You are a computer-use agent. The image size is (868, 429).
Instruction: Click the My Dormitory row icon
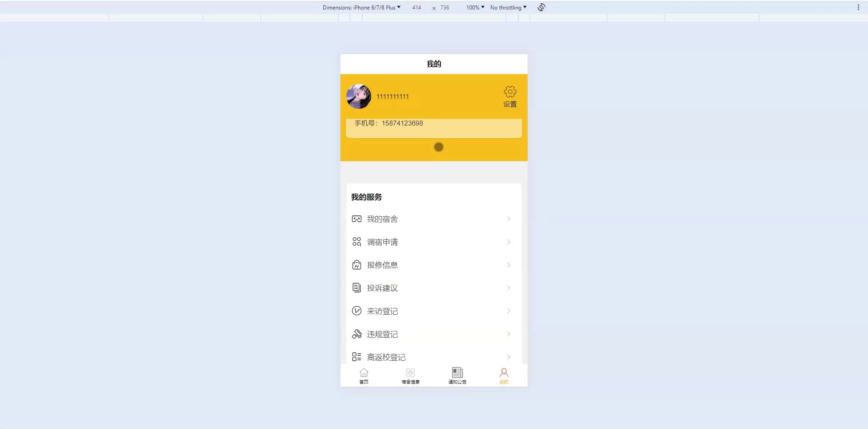pyautogui.click(x=357, y=219)
